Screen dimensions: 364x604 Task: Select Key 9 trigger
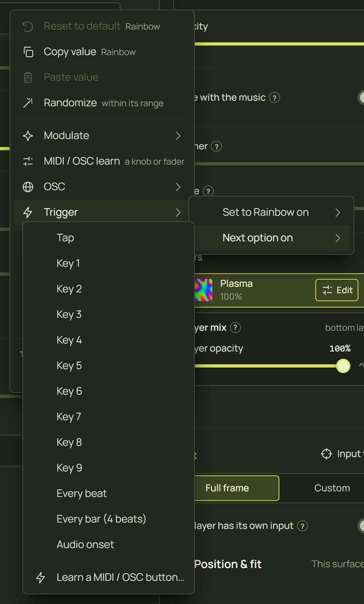[x=109, y=468]
